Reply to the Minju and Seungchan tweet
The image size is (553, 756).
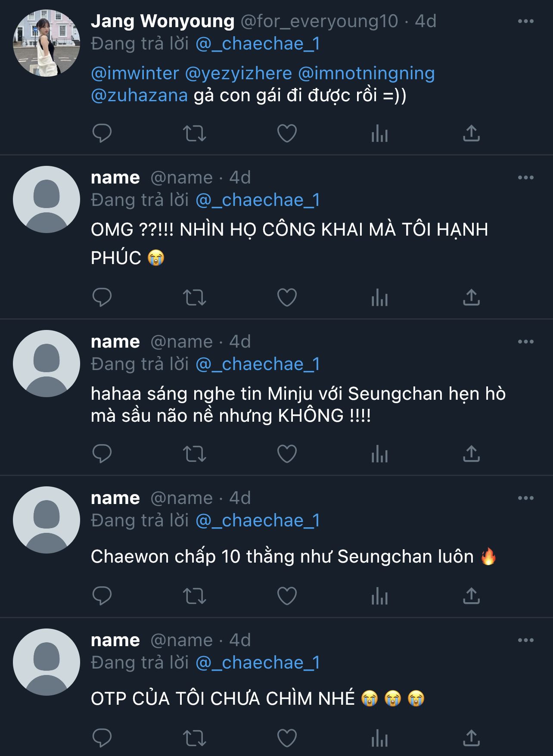click(102, 454)
